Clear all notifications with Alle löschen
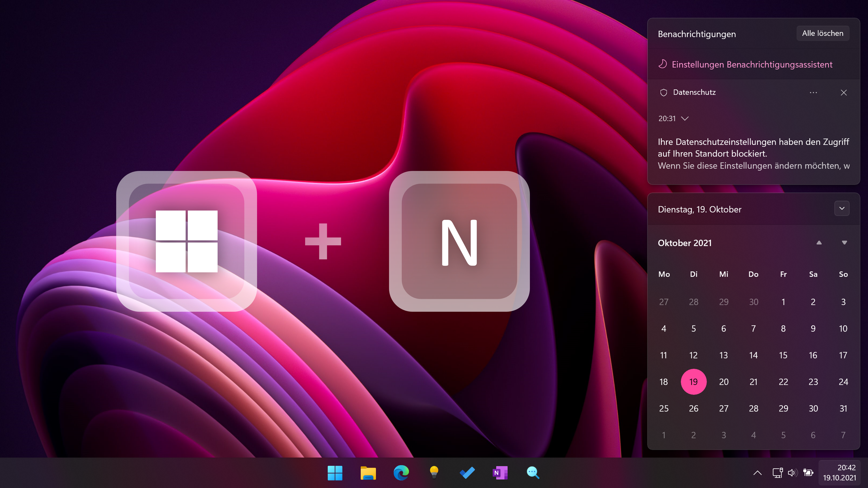Screen dimensions: 868x488 [822, 33]
